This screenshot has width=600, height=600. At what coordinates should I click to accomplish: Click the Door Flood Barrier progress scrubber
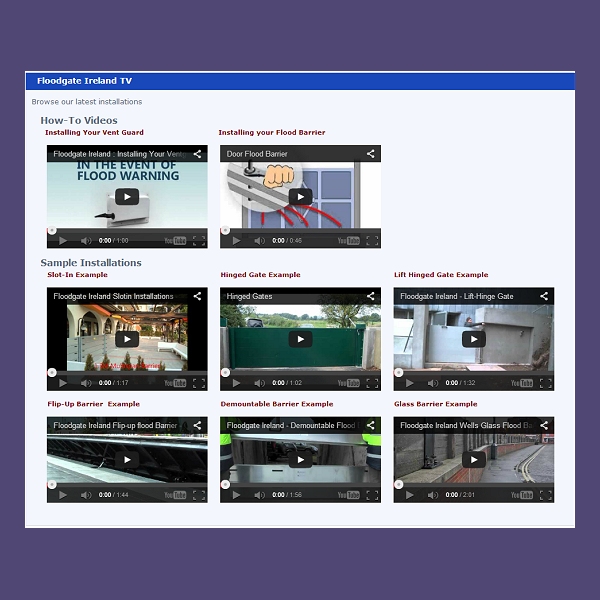(225, 230)
